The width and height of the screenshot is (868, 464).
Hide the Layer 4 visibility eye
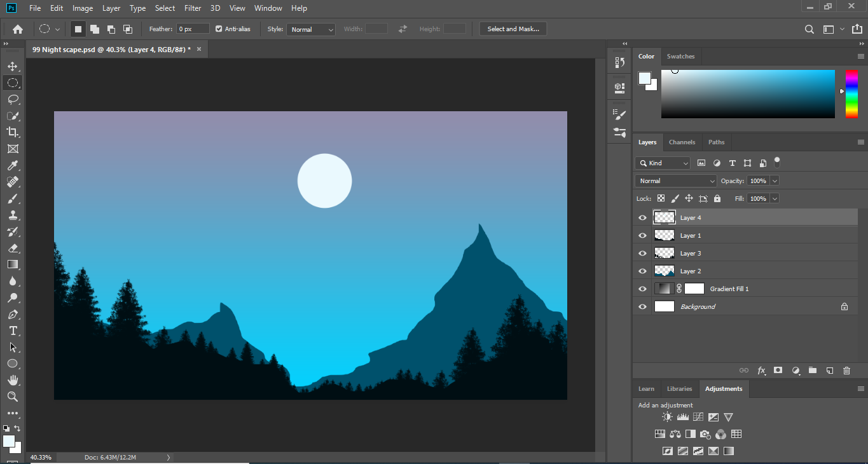tap(642, 218)
